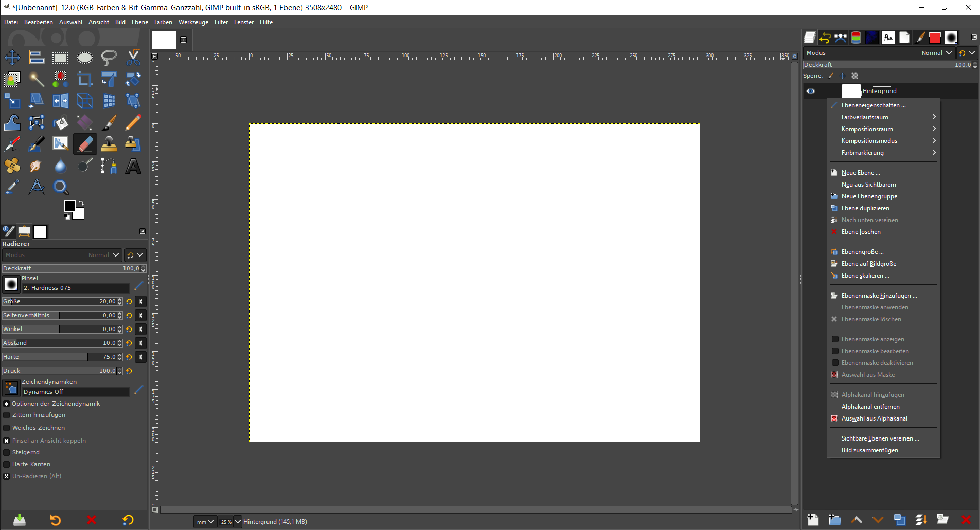Click the Clone stamp tool
This screenshot has width=980, height=530.
109,144
